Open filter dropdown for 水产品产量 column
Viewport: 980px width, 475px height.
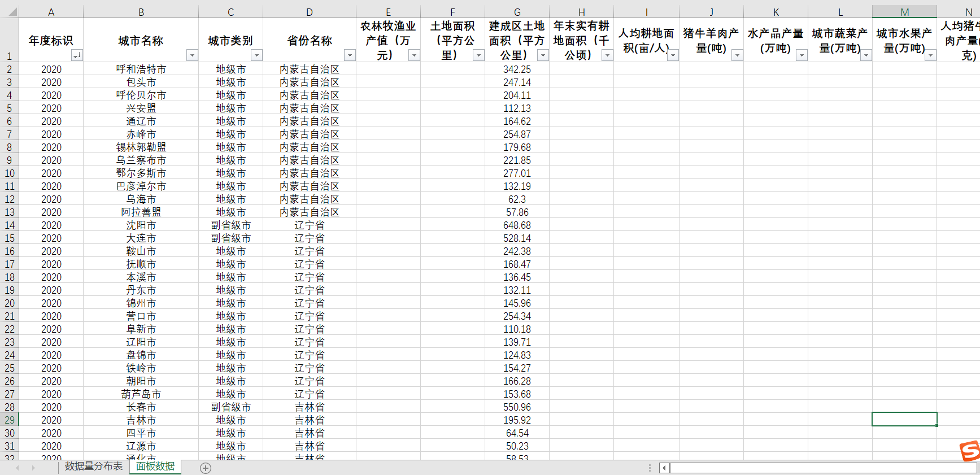(802, 55)
